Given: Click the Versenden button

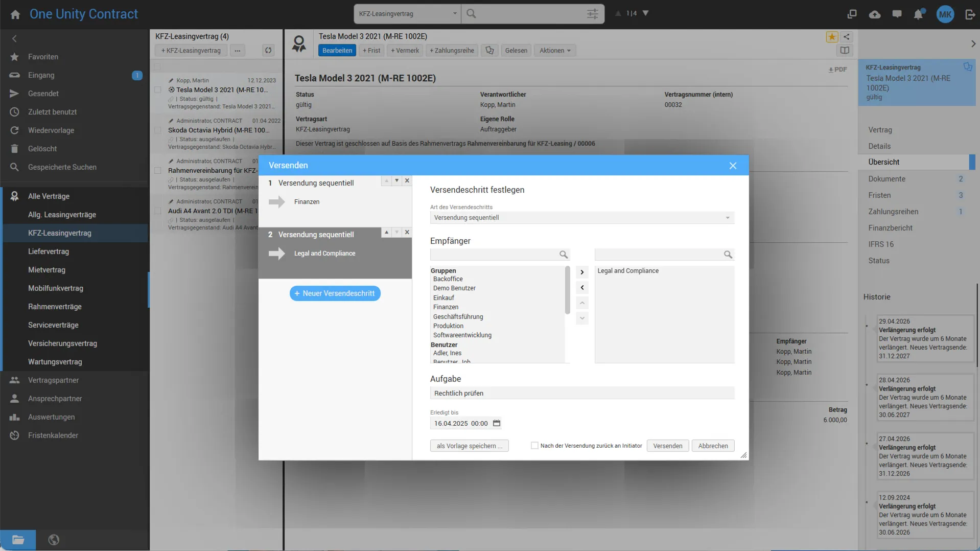Looking at the screenshot, I should click(668, 446).
